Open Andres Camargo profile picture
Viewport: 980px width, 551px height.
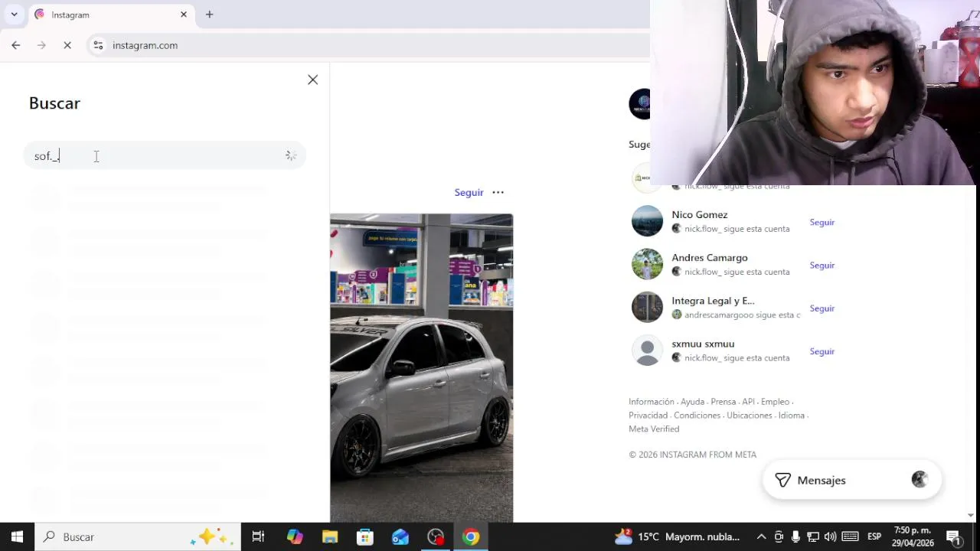pos(647,264)
